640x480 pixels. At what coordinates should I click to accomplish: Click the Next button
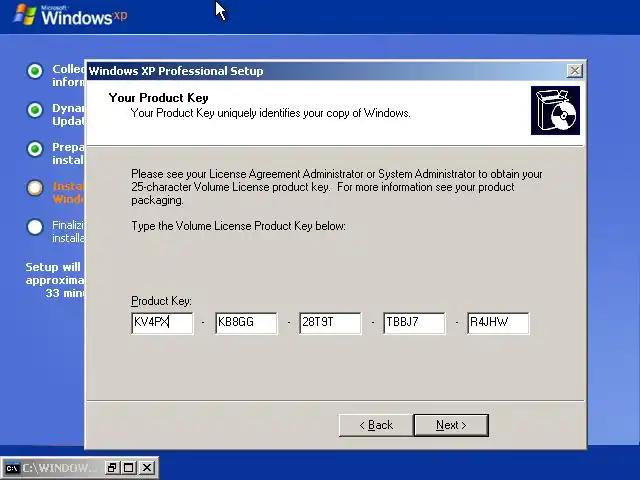tap(451, 425)
